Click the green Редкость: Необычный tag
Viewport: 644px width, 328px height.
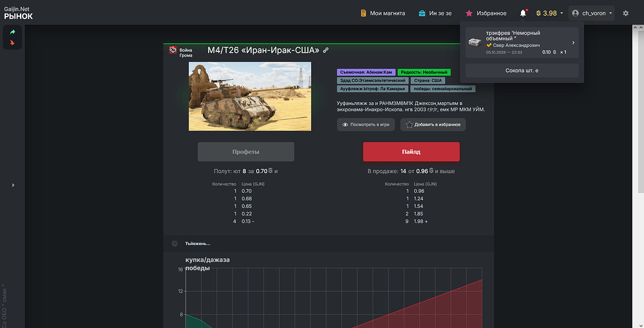point(424,72)
